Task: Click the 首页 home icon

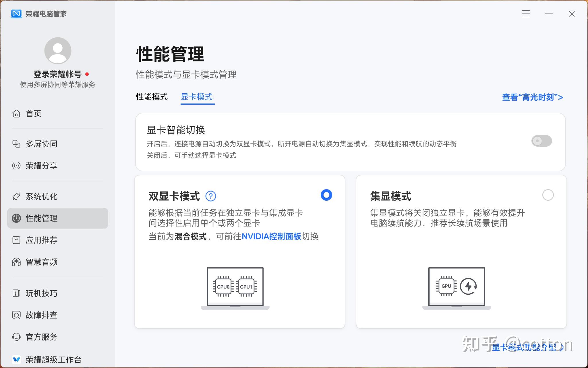Action: pos(16,114)
